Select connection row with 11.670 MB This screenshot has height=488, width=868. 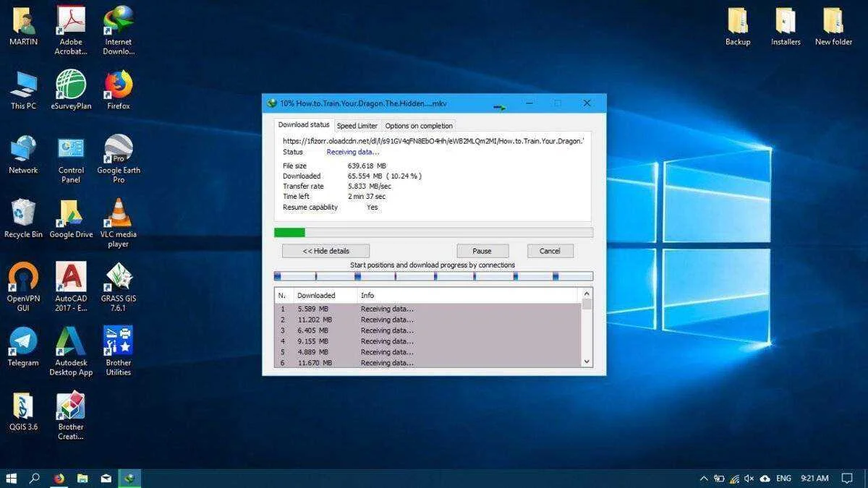[x=428, y=362]
